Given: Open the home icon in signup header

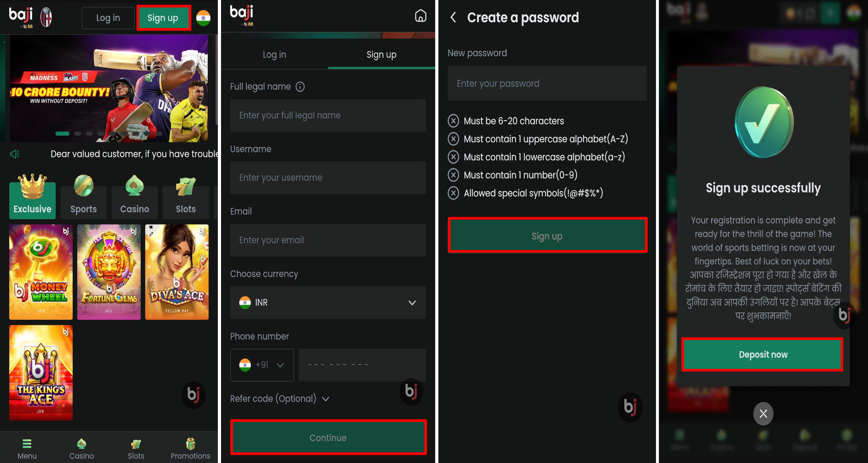Looking at the screenshot, I should click(x=420, y=15).
